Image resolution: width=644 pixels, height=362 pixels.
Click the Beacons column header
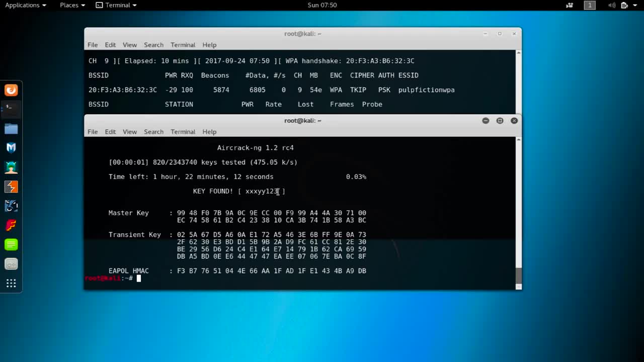[x=215, y=75]
